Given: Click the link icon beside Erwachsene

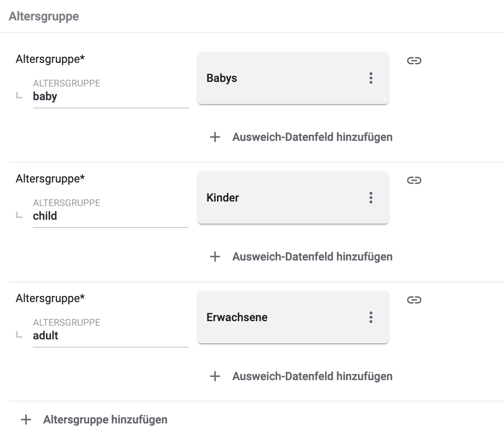Looking at the screenshot, I should [x=414, y=300].
